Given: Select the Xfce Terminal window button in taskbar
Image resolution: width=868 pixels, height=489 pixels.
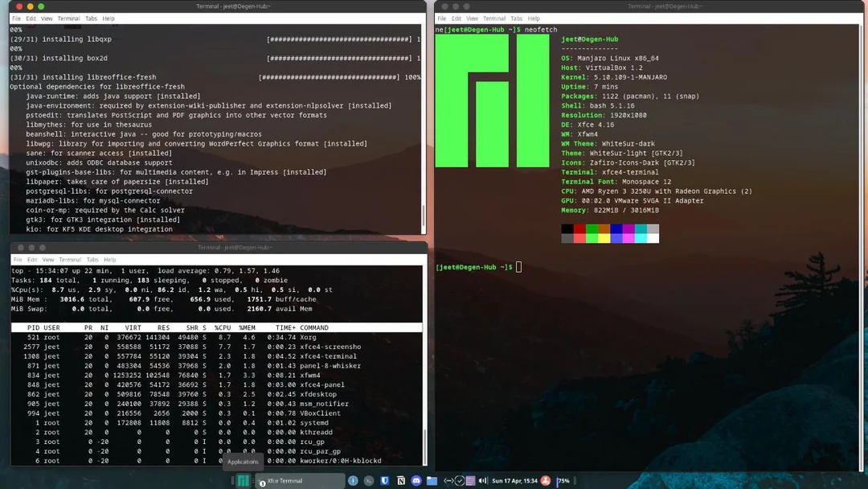Looking at the screenshot, I should click(297, 481).
